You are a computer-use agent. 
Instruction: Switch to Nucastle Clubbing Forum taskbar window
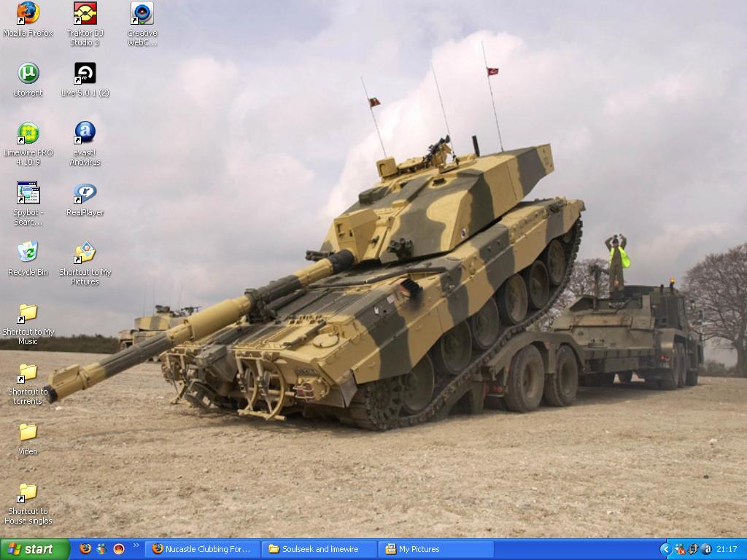[x=203, y=549]
